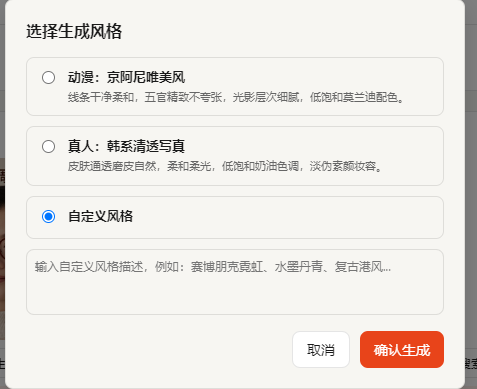
Task: Click the 真人：韩系清透写真 title text
Action: (126, 146)
